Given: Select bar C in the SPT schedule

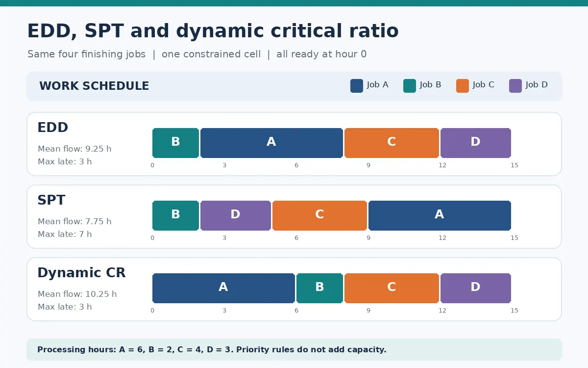Looking at the screenshot, I should point(319,215).
